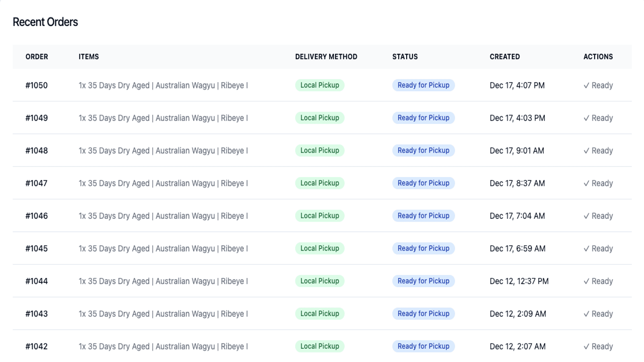Image resolution: width=644 pixels, height=362 pixels.
Task: Open order #1048 details
Action: [x=36, y=150]
